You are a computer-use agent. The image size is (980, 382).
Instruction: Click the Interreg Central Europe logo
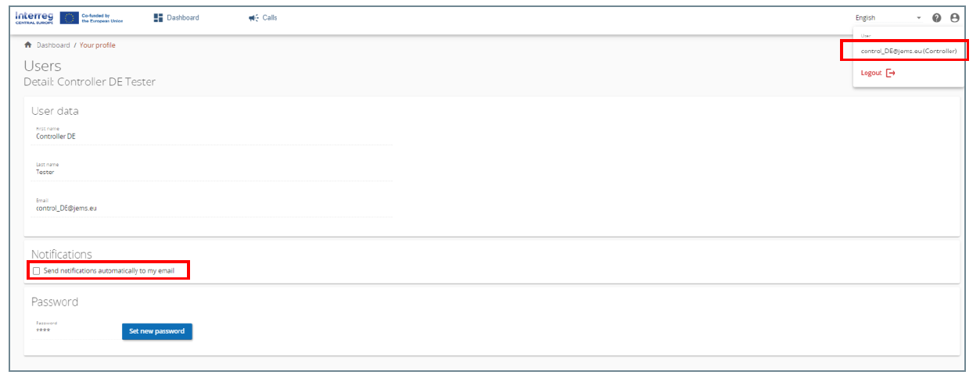coord(34,17)
